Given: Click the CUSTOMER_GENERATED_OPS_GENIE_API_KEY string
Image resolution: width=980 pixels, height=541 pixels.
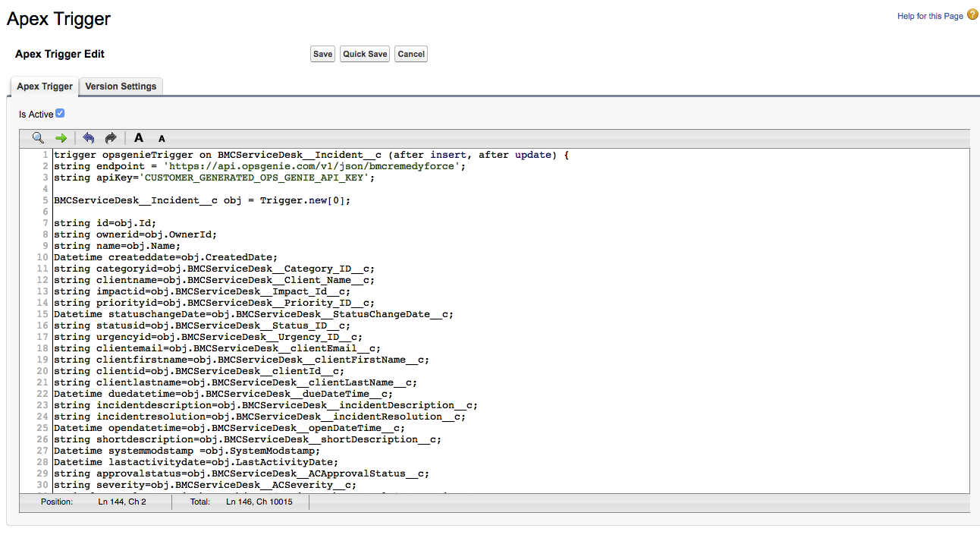Looking at the screenshot, I should [x=254, y=178].
